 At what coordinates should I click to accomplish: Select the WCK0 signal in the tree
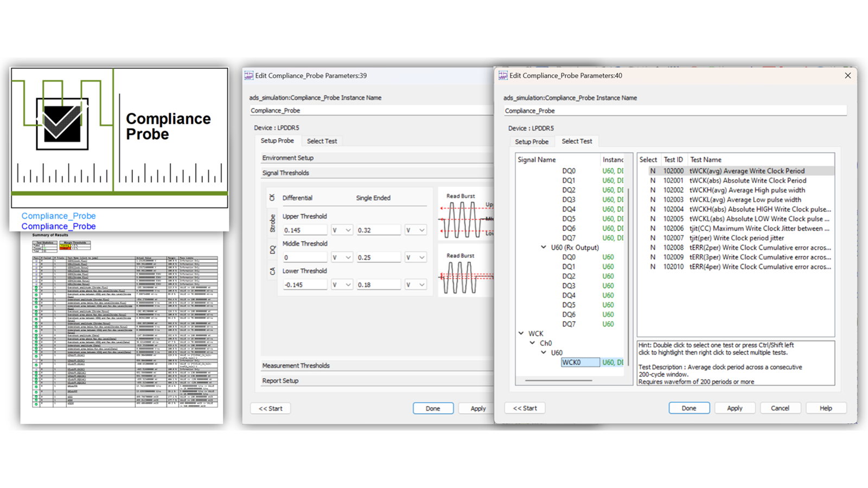pos(579,362)
